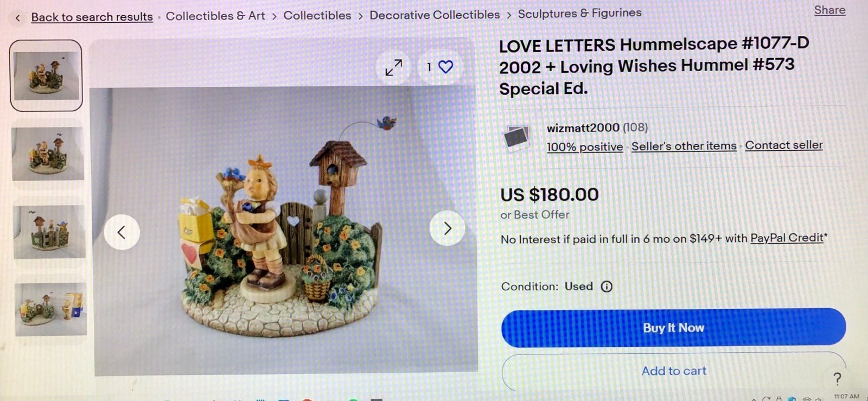The image size is (868, 401).
Task: Click the wizmatt2000 seller avatar
Action: (516, 138)
